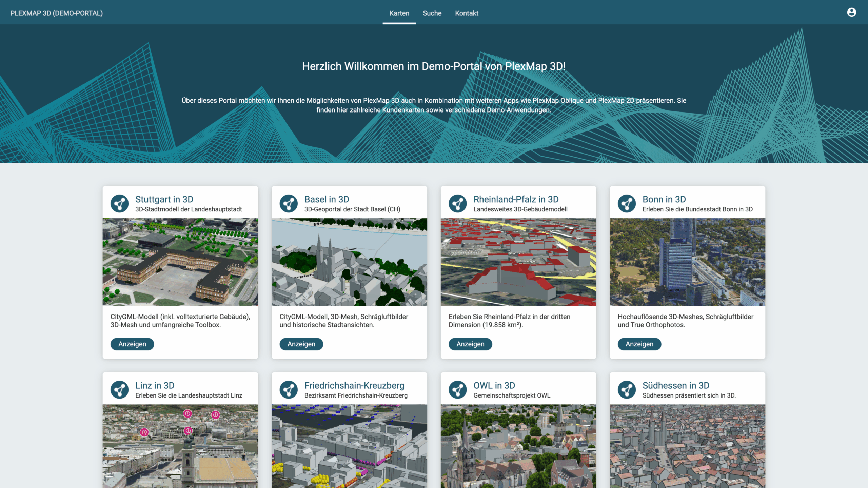
Task: Open the Basel in 3D heading
Action: tap(327, 199)
